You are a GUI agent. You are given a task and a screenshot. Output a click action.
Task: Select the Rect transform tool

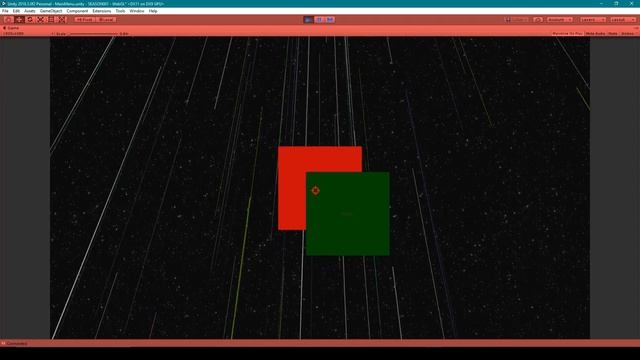(51, 20)
